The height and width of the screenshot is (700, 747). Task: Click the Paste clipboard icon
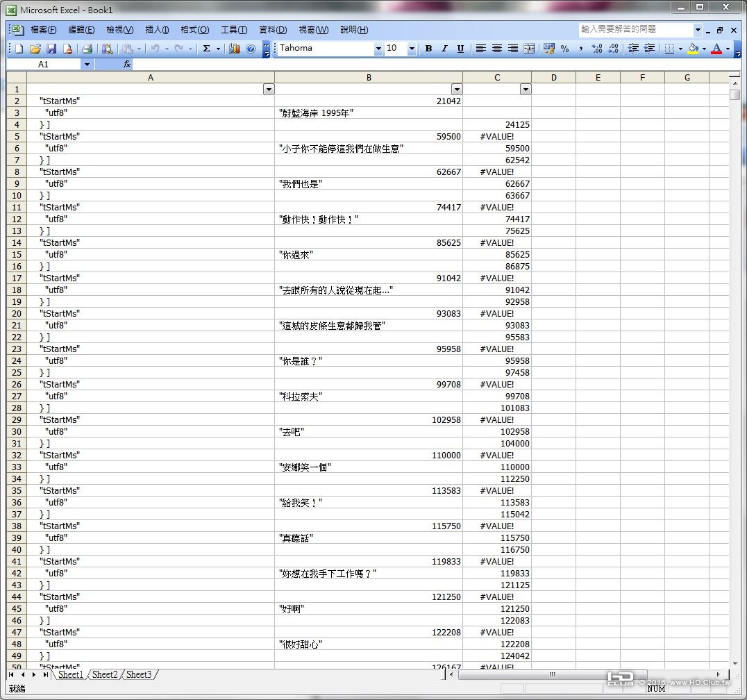click(x=128, y=49)
